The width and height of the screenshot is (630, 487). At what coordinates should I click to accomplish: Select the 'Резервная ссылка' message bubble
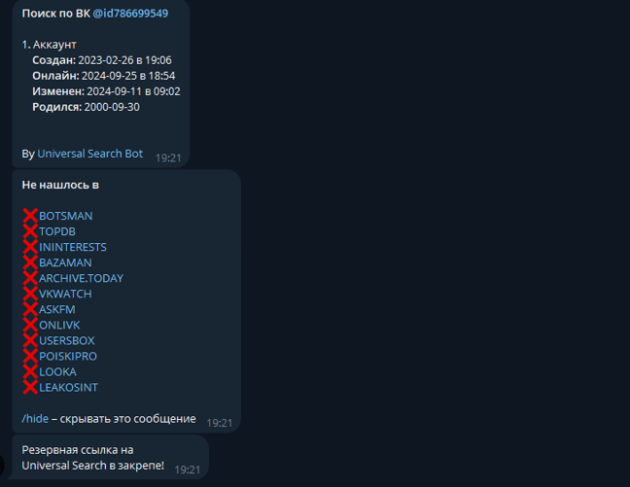110,457
